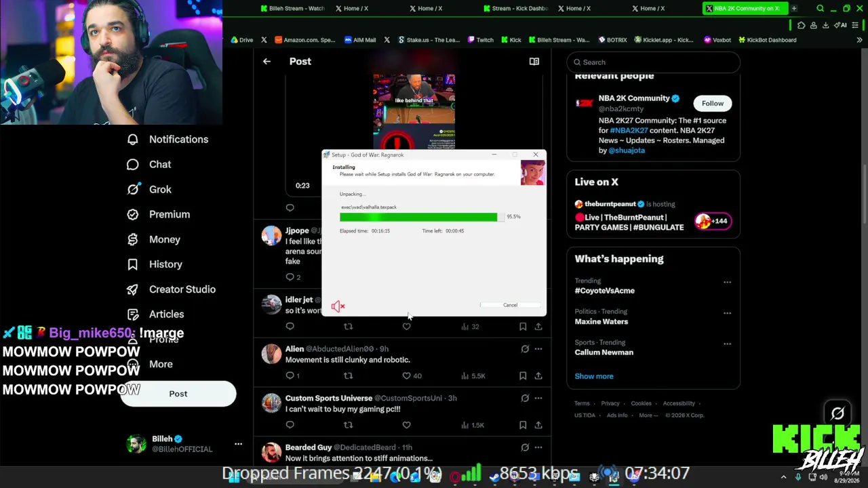Open more options for #CoyoteVsAcme trend
The width and height of the screenshot is (868, 488).
[x=727, y=282]
